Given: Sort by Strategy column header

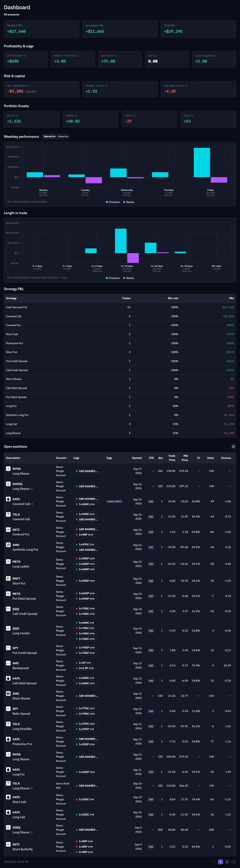Looking at the screenshot, I should click(x=11, y=298).
